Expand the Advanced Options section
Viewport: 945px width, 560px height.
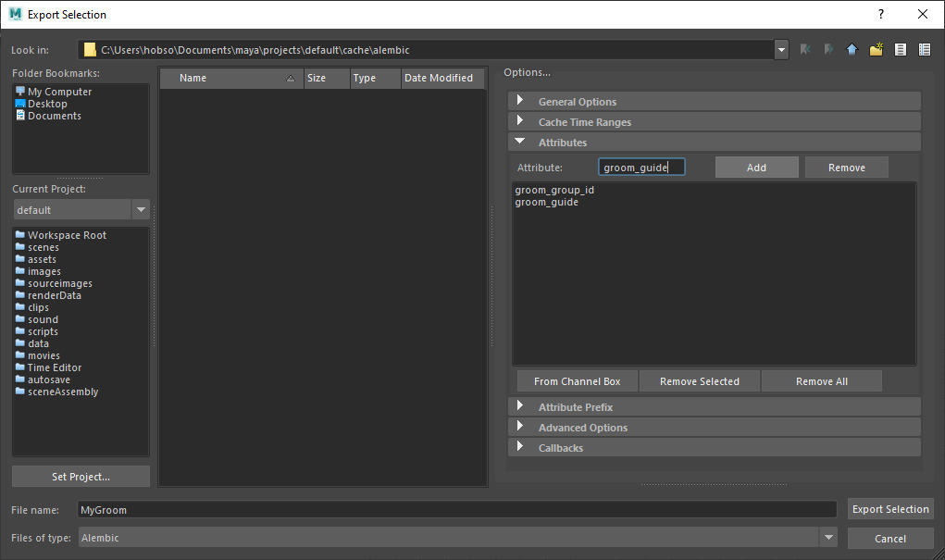tap(582, 428)
